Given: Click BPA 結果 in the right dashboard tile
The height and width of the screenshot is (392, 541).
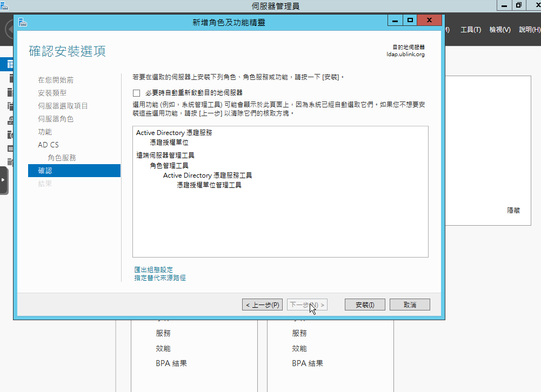Looking at the screenshot, I should 308,363.
